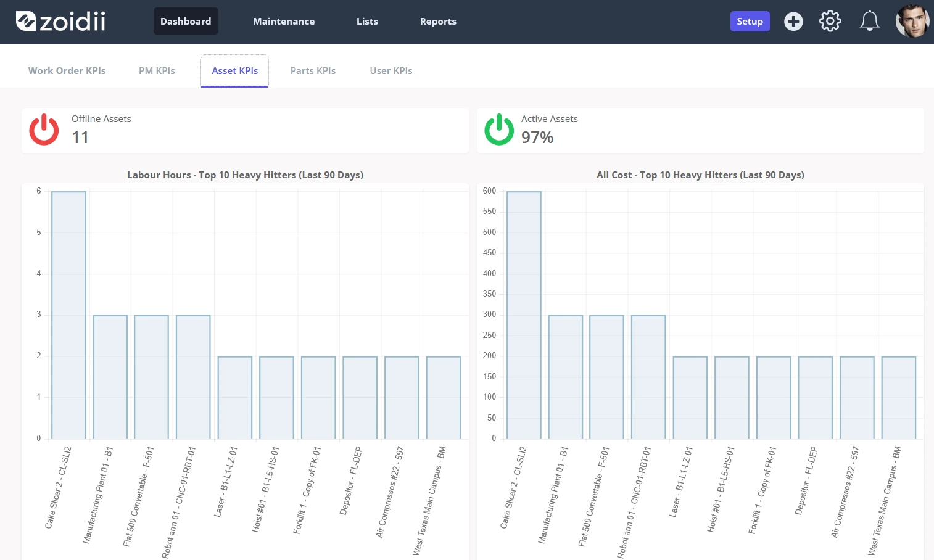Click the red Offline Assets power icon
Screen dimensions: 934x560
point(44,130)
